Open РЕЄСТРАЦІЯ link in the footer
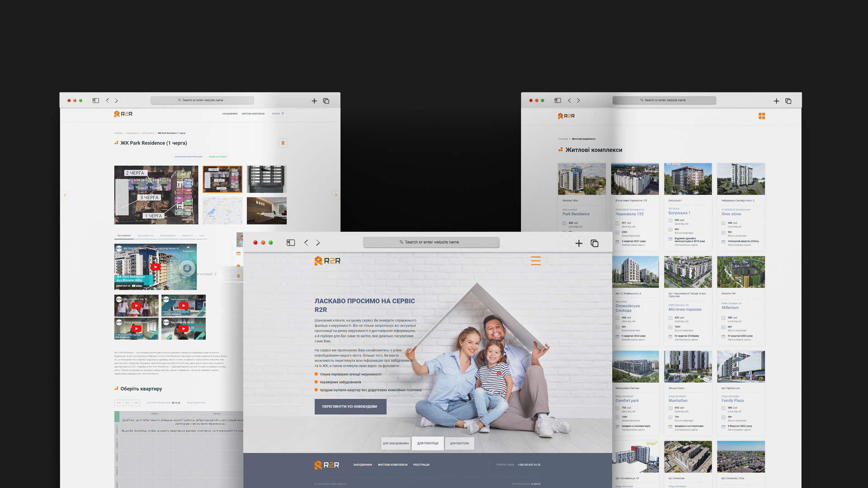The image size is (868, 488). coord(421,465)
